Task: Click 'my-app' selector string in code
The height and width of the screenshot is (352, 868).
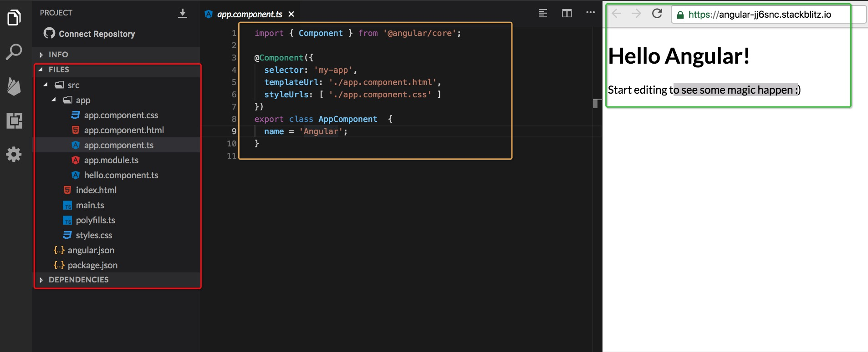Action: point(333,70)
